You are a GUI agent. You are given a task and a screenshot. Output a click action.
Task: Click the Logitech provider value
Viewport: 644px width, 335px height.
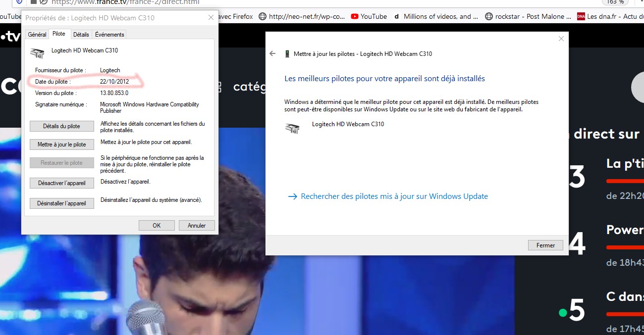click(110, 70)
